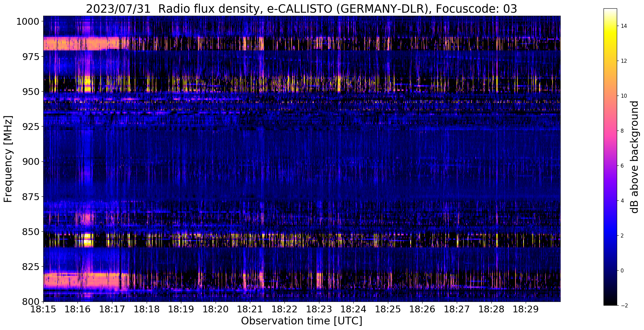Viewport: 644px width, 330px height.
Task: Click the 800 frequency tick label
Action: point(31,301)
